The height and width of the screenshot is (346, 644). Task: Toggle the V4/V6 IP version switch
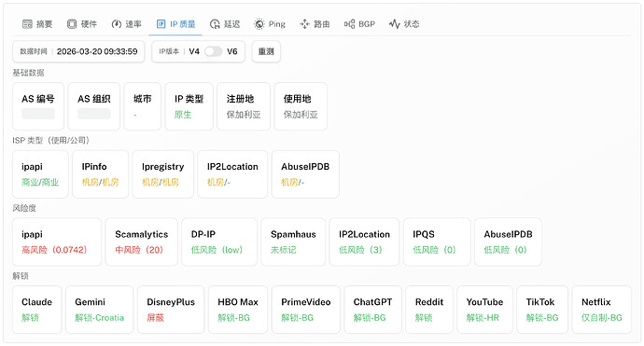213,51
